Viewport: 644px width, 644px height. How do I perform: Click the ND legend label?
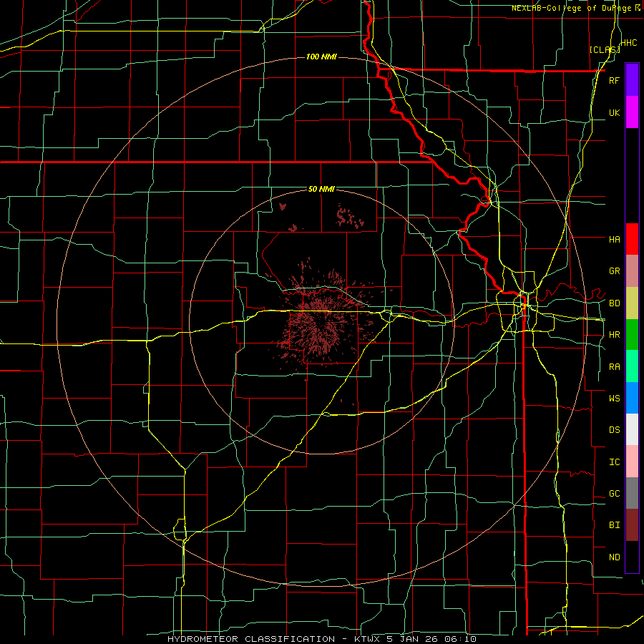614,557
